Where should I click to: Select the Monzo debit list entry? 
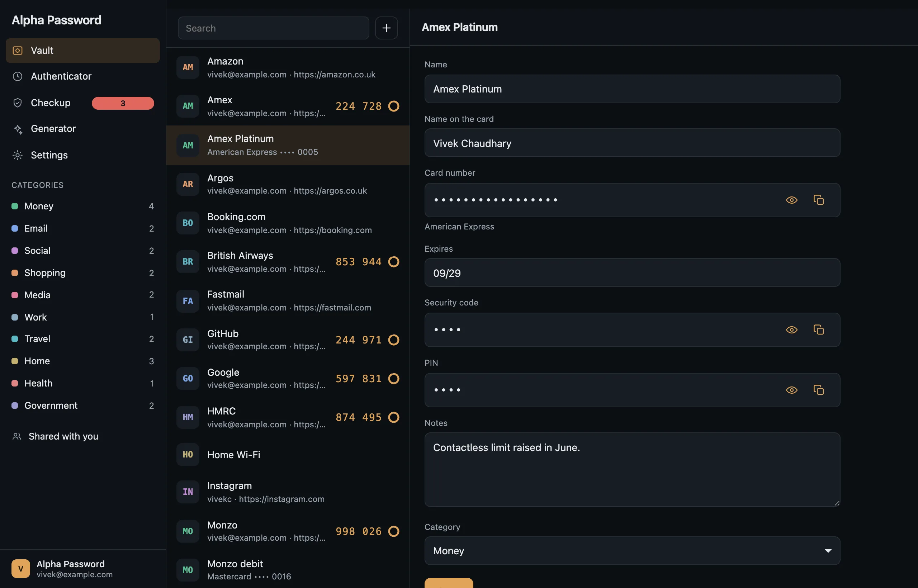coord(288,570)
